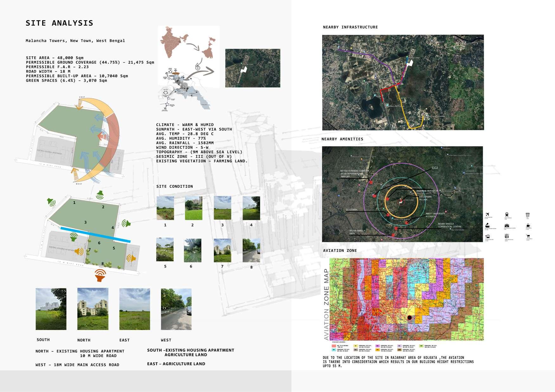
Task: Open the NORTH view photograph
Action: click(93, 309)
